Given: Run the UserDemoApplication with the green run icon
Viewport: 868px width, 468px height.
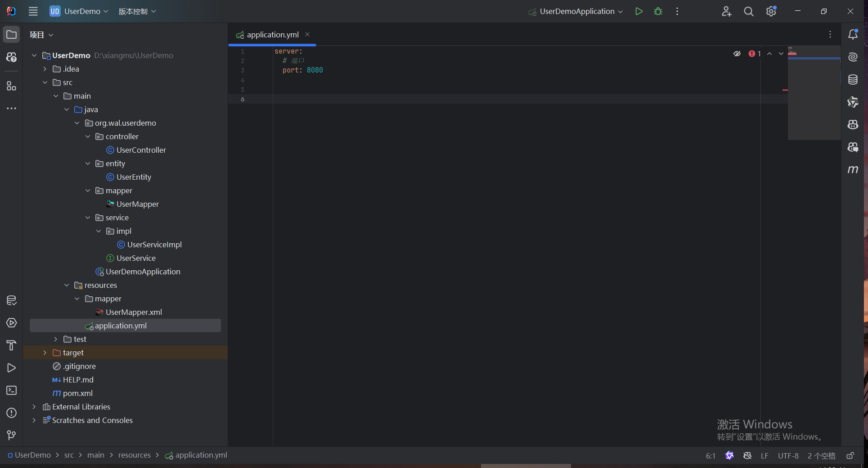Looking at the screenshot, I should [x=639, y=11].
